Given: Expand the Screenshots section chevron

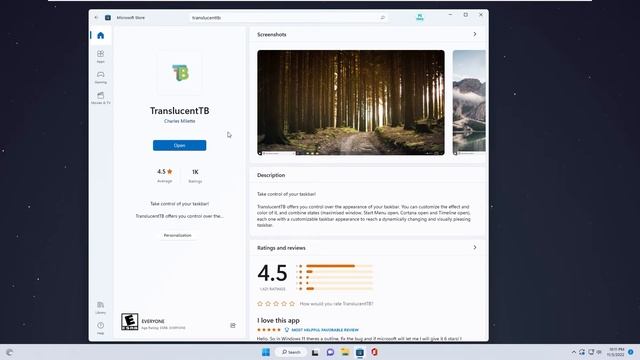Looking at the screenshot, I should coord(475,34).
